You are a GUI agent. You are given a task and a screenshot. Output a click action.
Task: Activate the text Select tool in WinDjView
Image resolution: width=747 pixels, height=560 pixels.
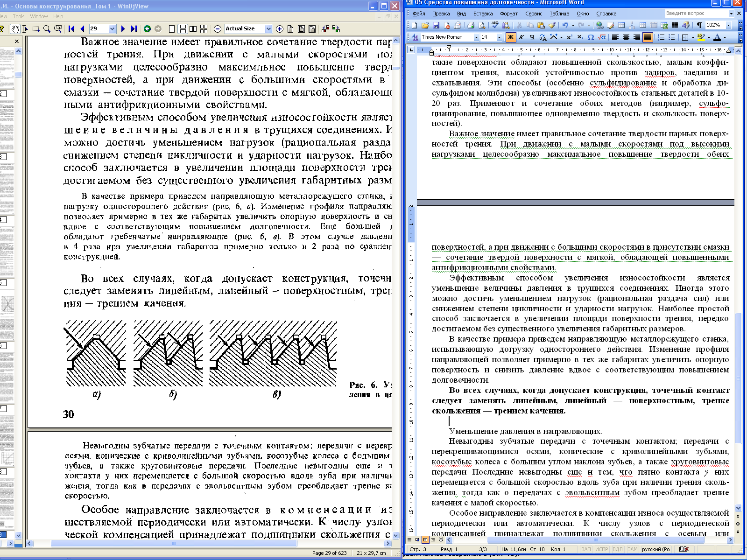[x=25, y=29]
